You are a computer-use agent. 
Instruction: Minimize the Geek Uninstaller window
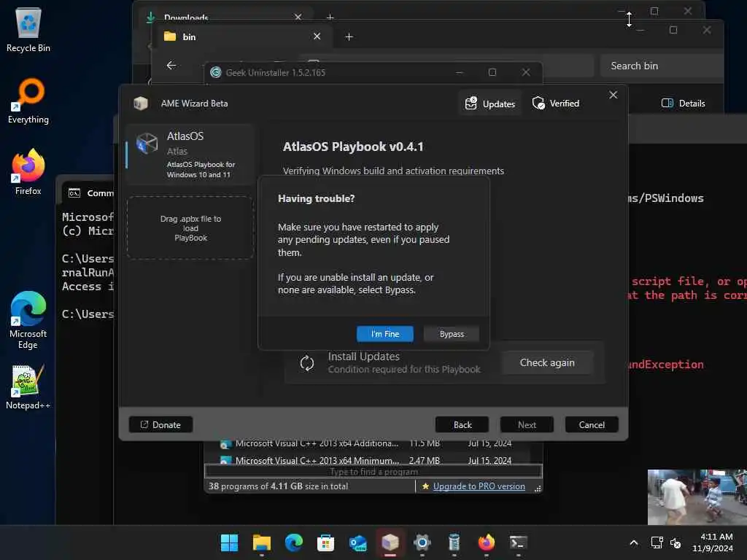click(460, 72)
